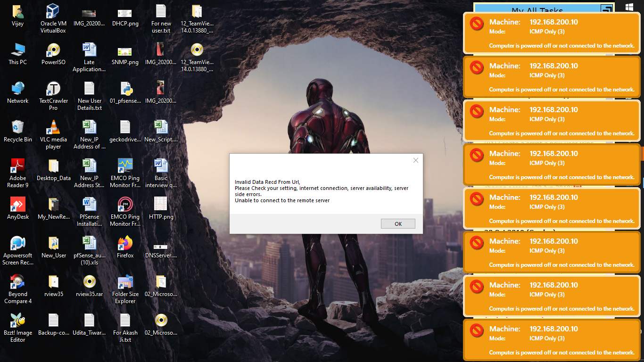Select the Recycle Bin icon

click(18, 131)
